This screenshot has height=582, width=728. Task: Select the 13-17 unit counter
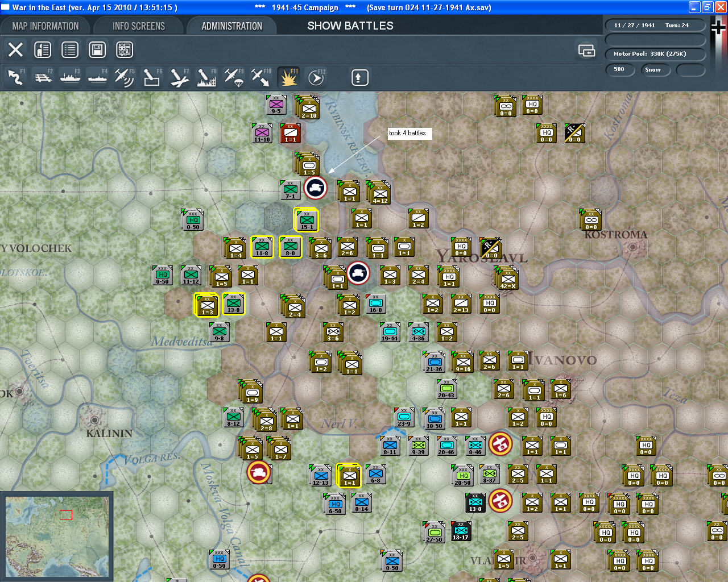tap(461, 531)
